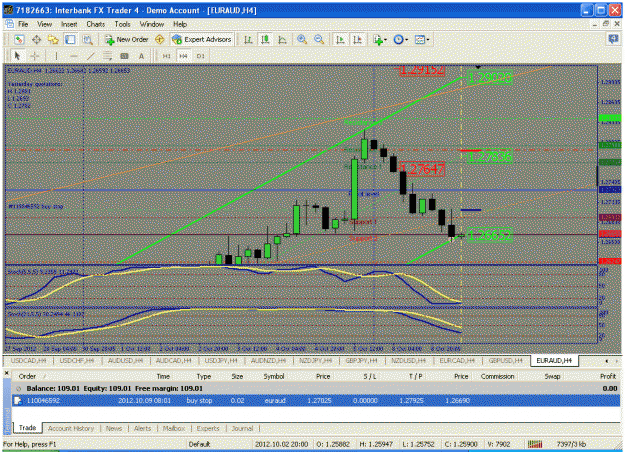Close the Terminal panel with X

tap(6, 373)
